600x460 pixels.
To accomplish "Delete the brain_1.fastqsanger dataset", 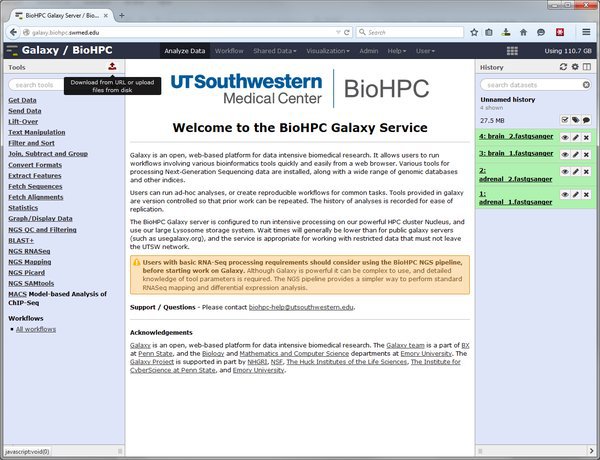I will pyautogui.click(x=586, y=154).
